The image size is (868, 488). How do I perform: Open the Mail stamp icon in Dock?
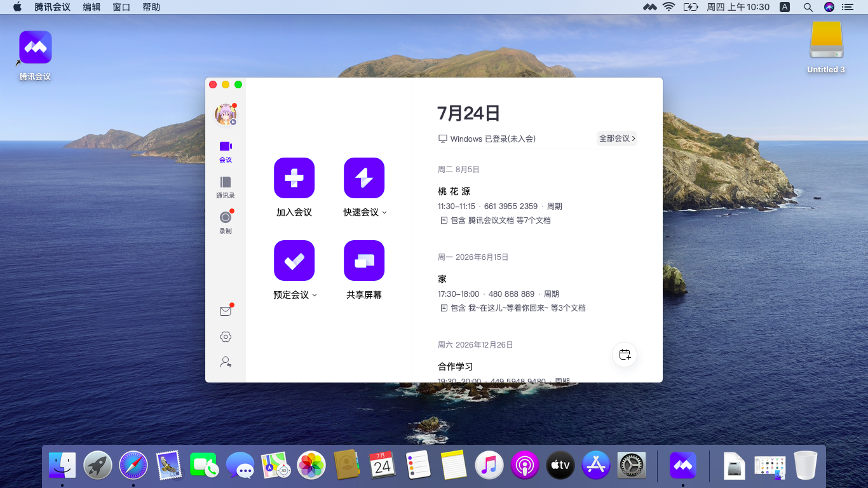pyautogui.click(x=169, y=466)
